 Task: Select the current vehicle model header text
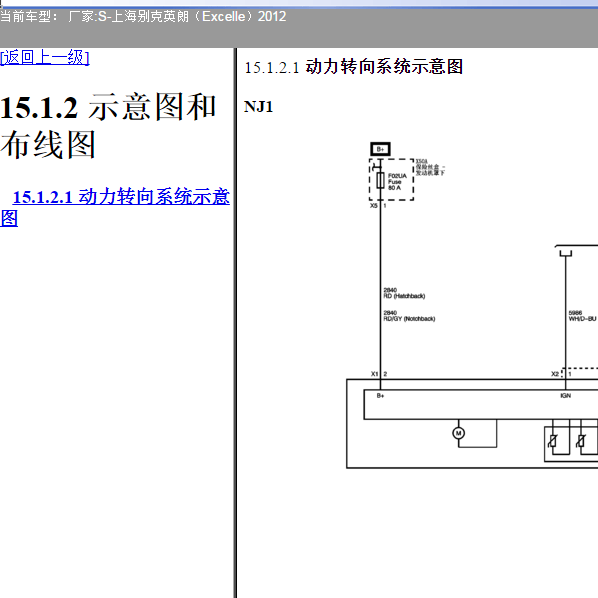pos(143,16)
